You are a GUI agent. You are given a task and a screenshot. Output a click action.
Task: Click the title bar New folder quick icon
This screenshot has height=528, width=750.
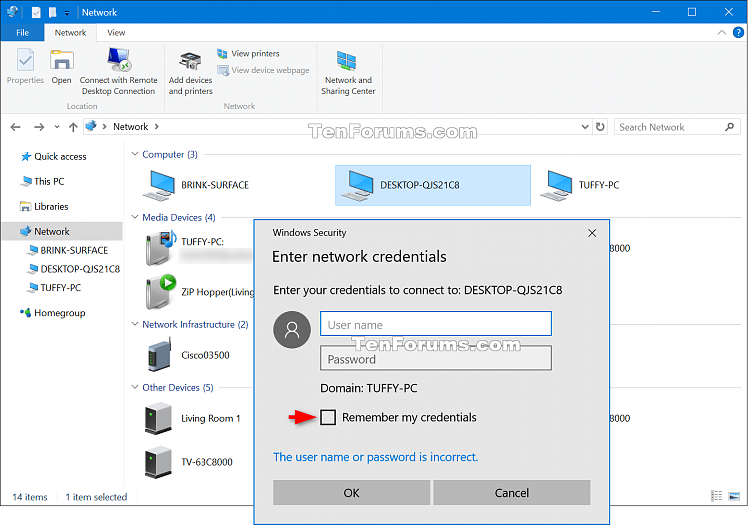[52, 12]
